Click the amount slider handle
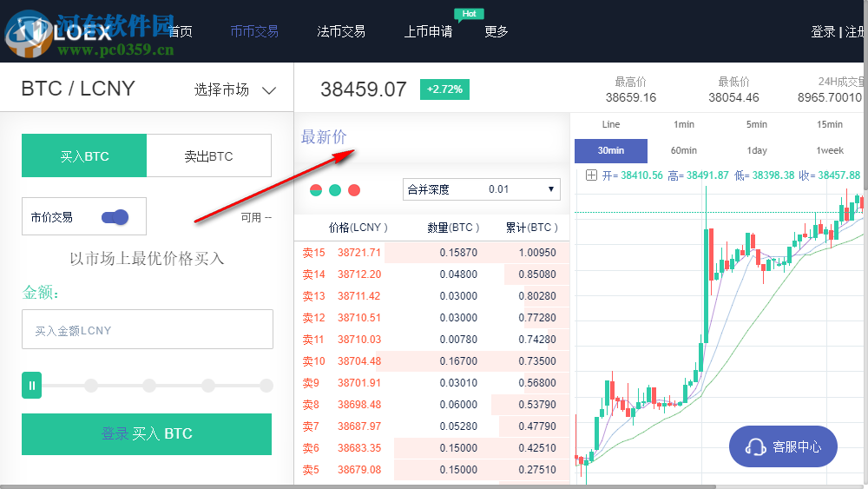This screenshot has width=868, height=489. (31, 386)
